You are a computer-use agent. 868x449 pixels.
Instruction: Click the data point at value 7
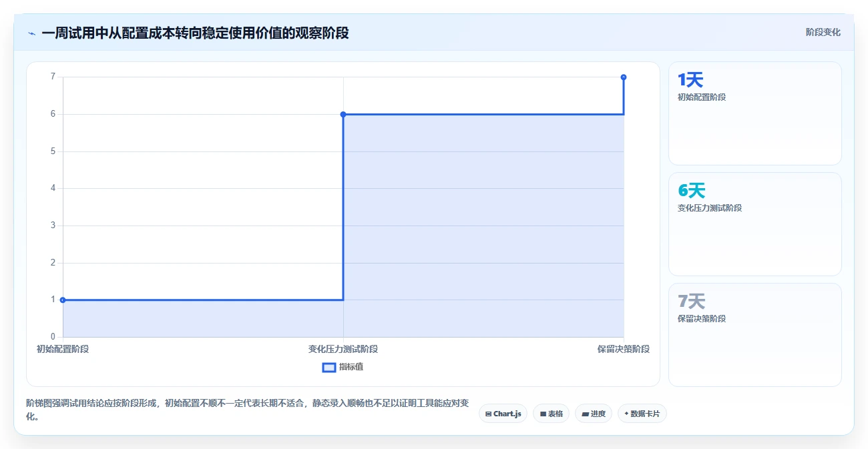click(x=624, y=77)
